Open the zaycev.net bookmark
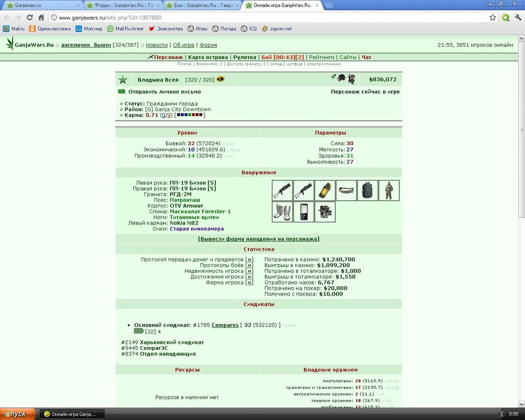Screen dimensions: 525x420 point(277,29)
